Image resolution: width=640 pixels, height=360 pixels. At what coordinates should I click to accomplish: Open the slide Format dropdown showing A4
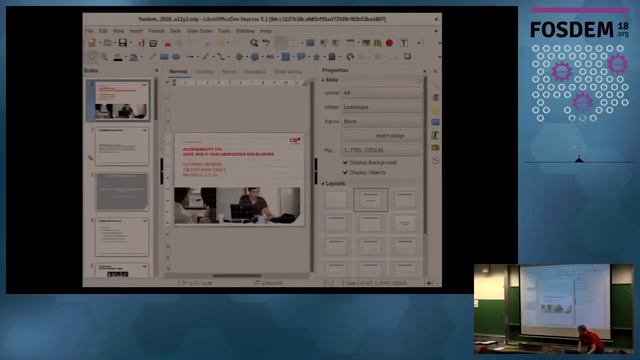382,93
